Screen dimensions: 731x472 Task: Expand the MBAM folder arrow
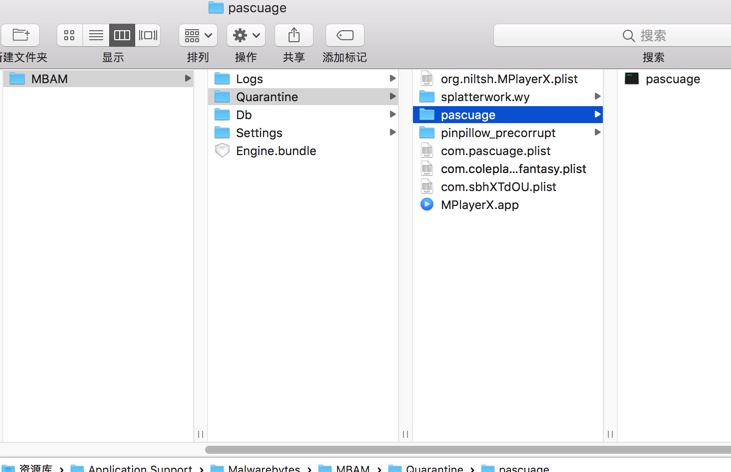187,78
